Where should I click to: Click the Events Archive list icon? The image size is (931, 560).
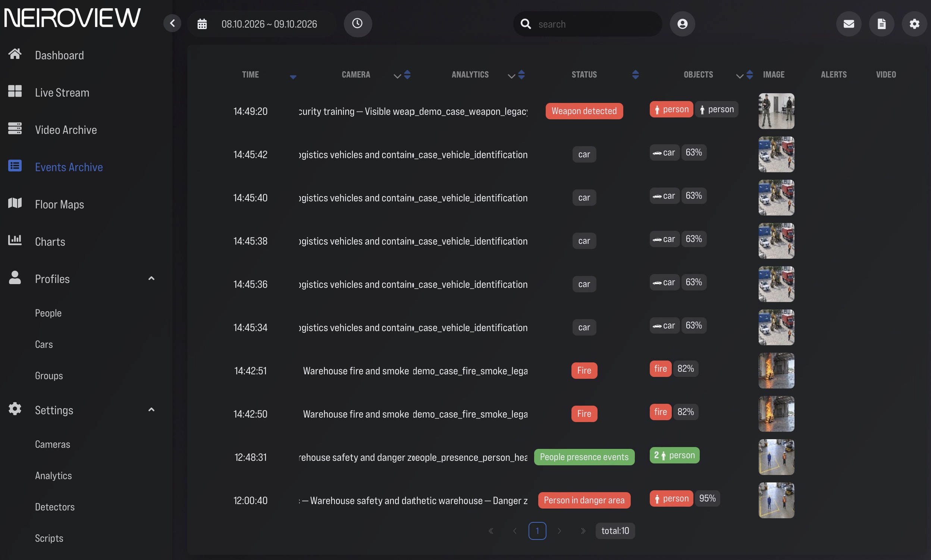[x=15, y=166]
